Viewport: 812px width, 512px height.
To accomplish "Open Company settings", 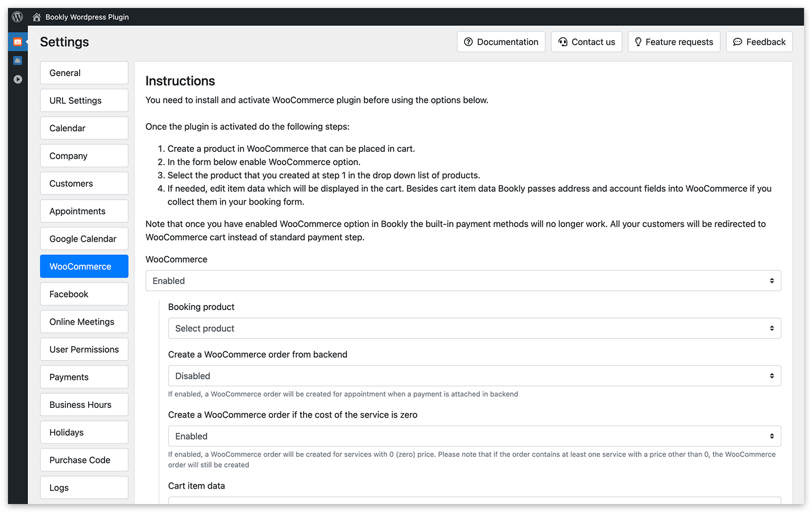I will [x=84, y=156].
